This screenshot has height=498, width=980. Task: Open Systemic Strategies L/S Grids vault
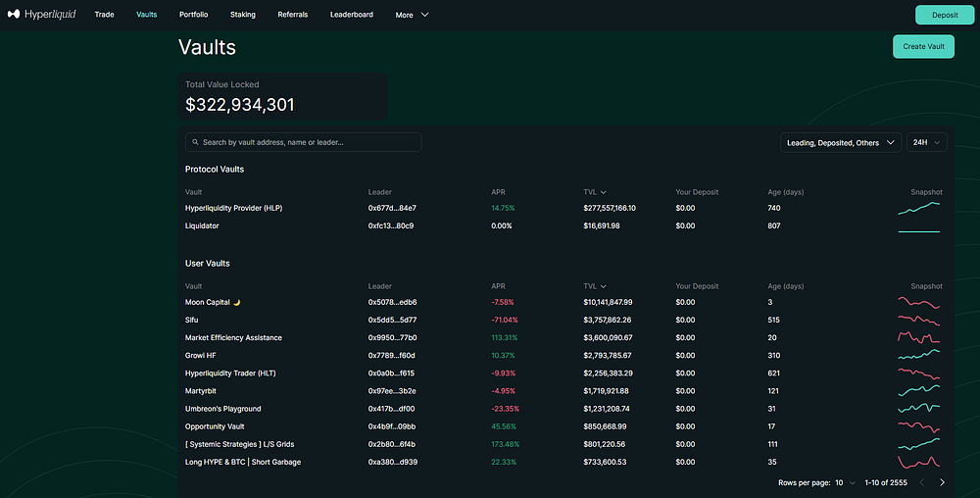(x=239, y=444)
